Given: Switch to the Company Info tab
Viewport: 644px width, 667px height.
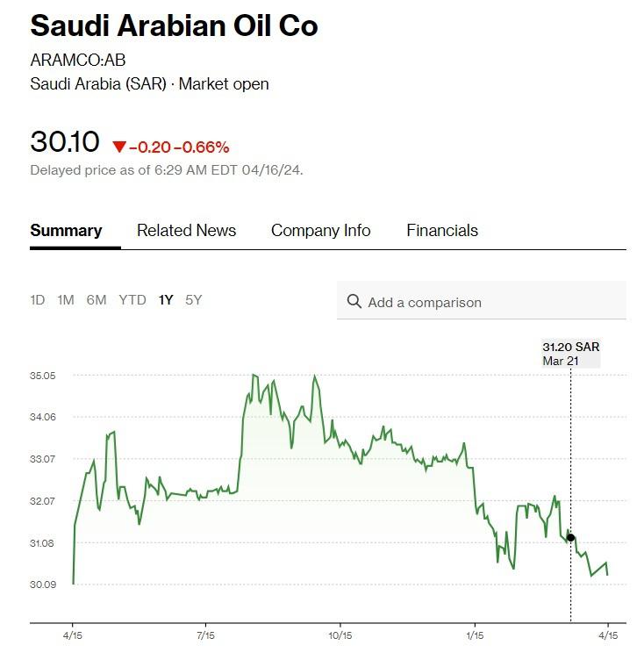Looking at the screenshot, I should pos(320,231).
